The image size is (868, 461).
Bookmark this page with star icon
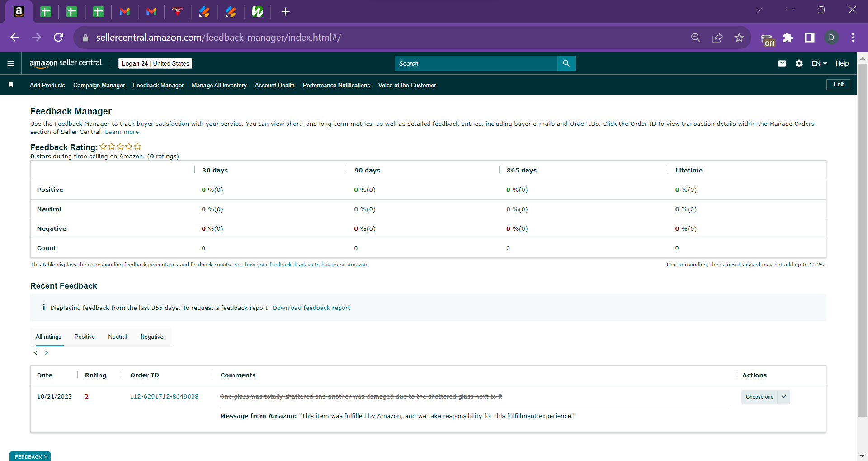tap(739, 38)
